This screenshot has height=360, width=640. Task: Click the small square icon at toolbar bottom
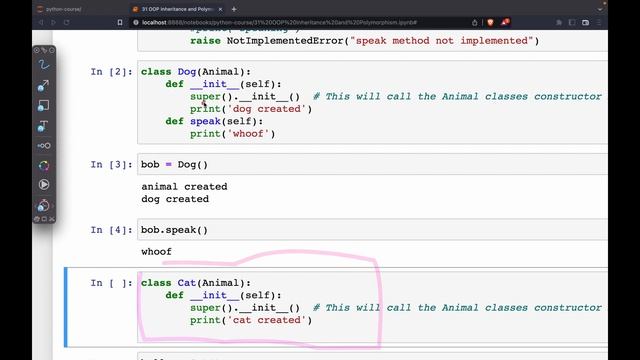pos(44,219)
